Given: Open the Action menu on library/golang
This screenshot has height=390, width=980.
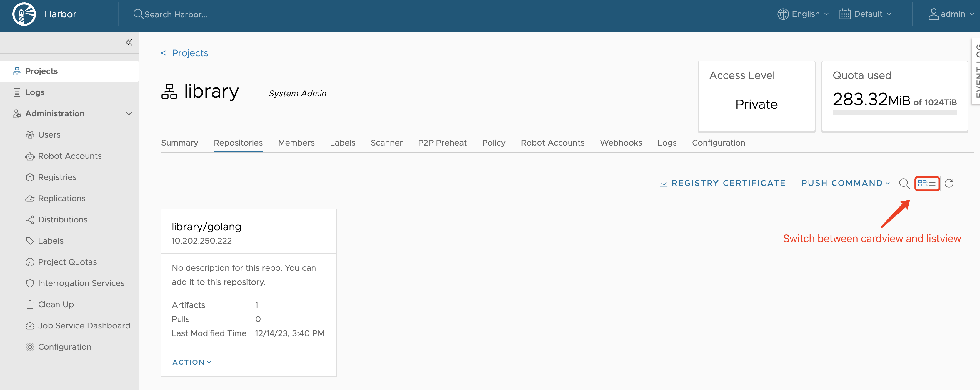Looking at the screenshot, I should (x=191, y=362).
